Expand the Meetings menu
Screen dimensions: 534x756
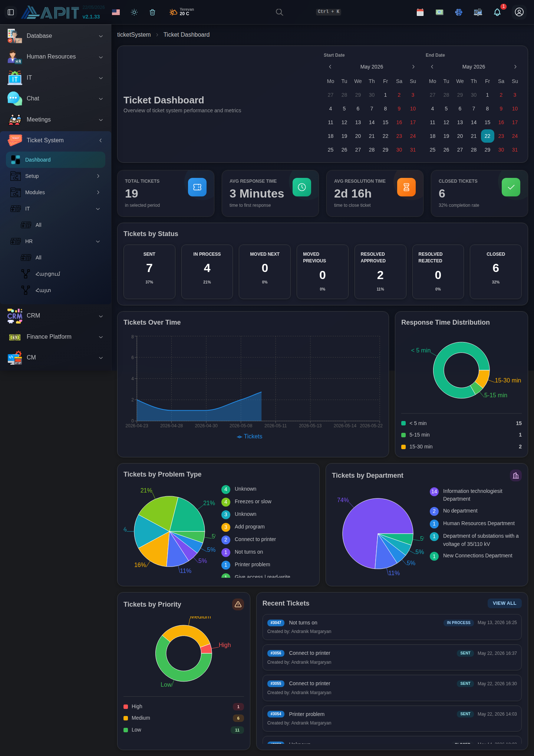pos(56,120)
